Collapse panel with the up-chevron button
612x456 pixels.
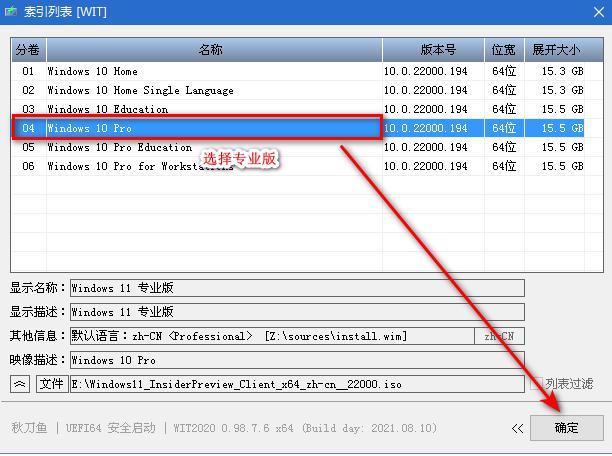tap(20, 384)
